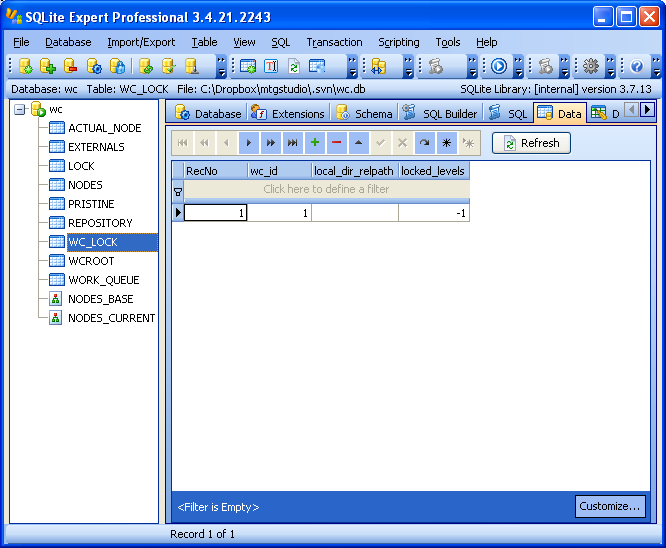This screenshot has height=548, width=666.
Task: Open the Scripting menu
Action: 398,42
